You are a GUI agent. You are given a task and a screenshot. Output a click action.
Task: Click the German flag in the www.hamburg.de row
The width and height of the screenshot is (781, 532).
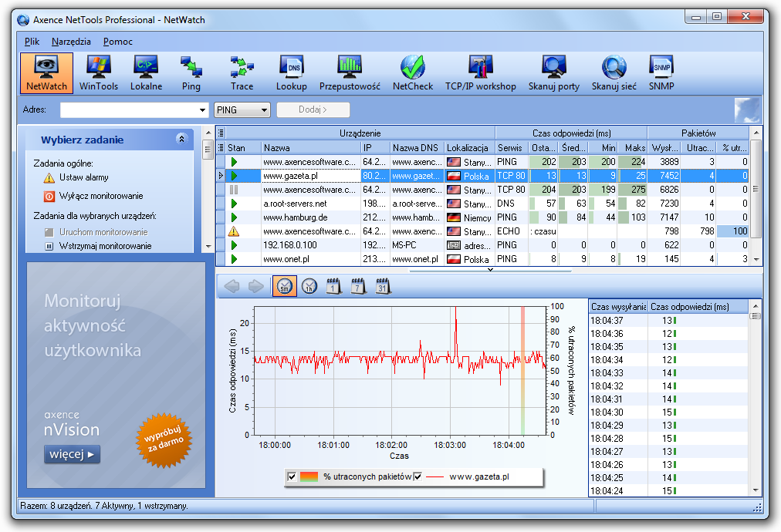(x=453, y=217)
